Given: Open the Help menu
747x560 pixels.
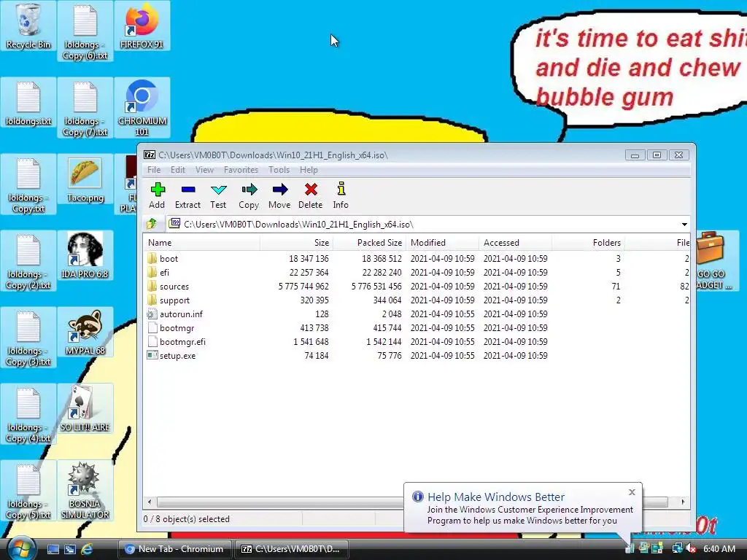Looking at the screenshot, I should click(309, 169).
